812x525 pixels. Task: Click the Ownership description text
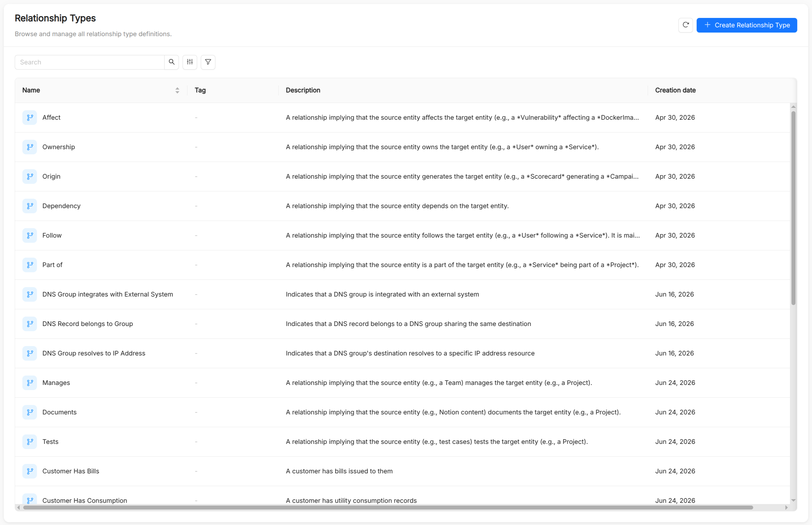(x=442, y=147)
